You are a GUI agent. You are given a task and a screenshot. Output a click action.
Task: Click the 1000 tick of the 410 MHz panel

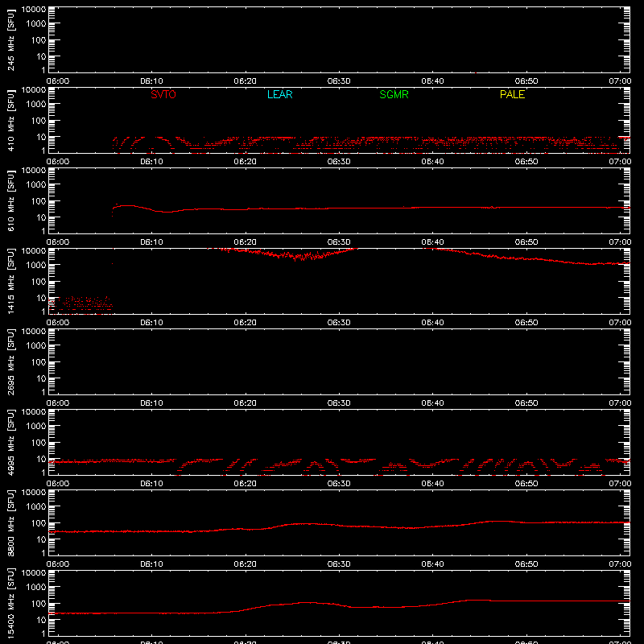point(36,105)
